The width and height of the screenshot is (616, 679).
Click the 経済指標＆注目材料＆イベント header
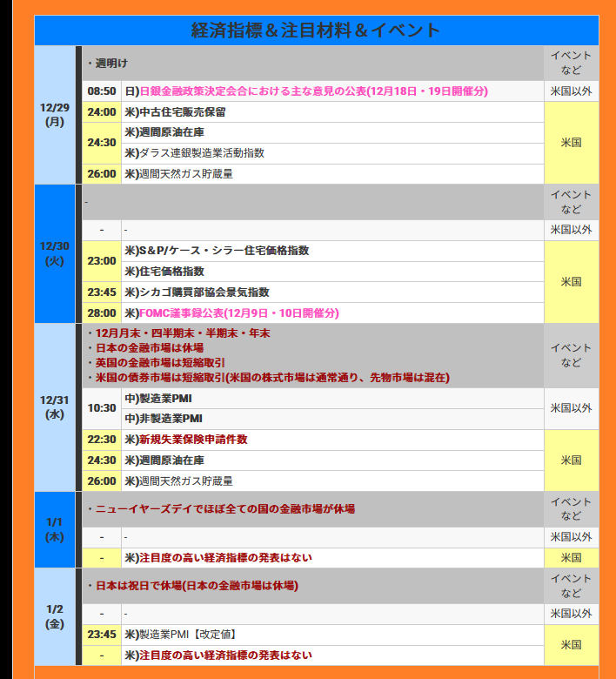click(317, 30)
